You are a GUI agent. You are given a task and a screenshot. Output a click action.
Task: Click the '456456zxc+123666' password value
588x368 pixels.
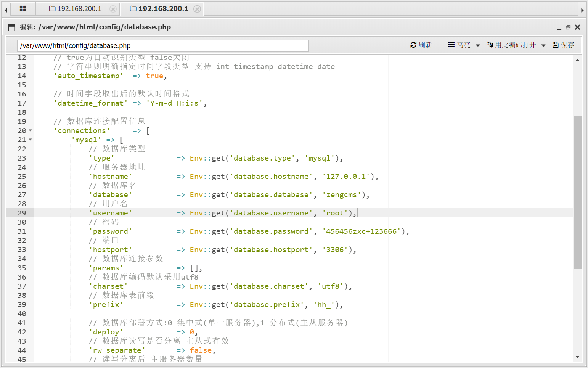(361, 231)
